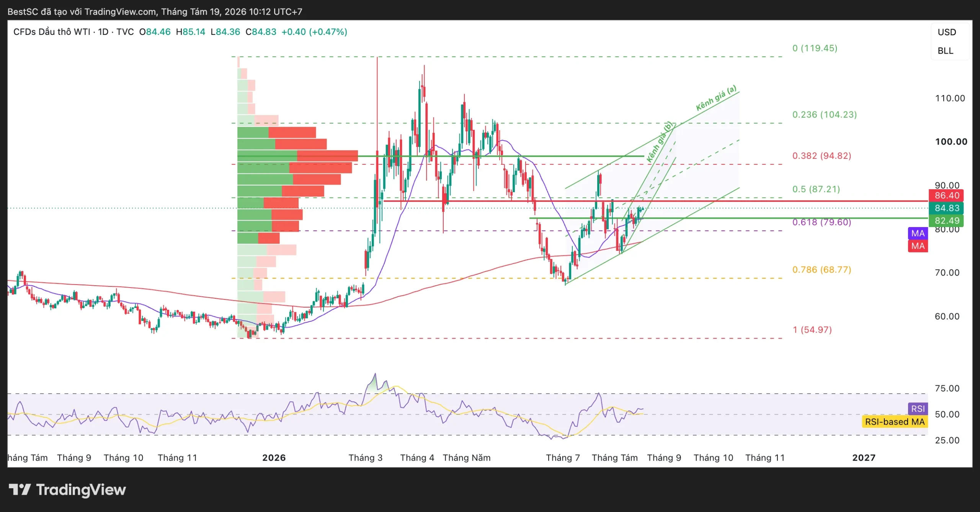The image size is (980, 512).
Task: Click the TradingView wordmark link
Action: click(81, 490)
